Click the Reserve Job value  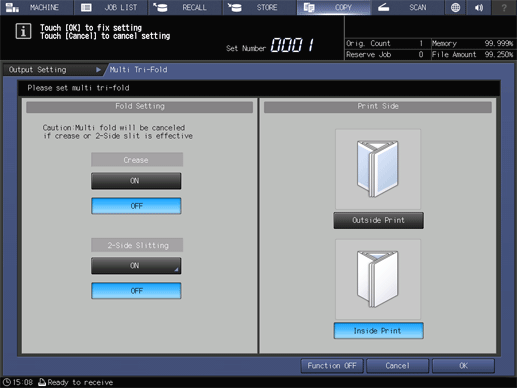pyautogui.click(x=421, y=54)
